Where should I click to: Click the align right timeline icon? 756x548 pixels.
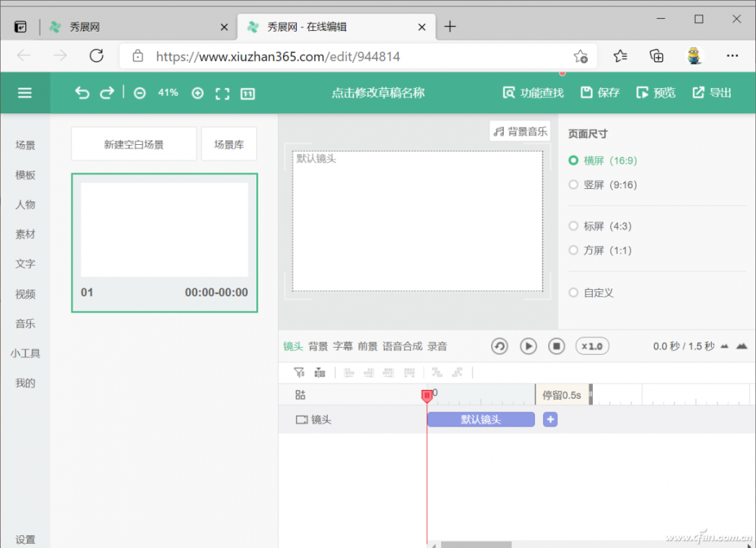(369, 372)
